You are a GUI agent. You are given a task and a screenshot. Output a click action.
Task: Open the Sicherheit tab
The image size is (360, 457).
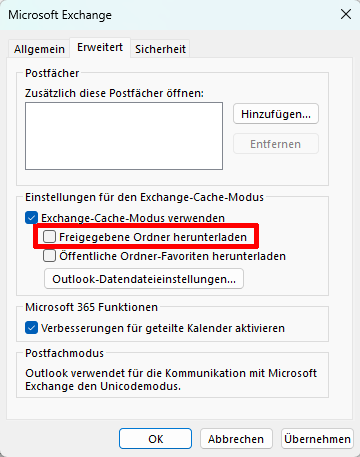(160, 49)
